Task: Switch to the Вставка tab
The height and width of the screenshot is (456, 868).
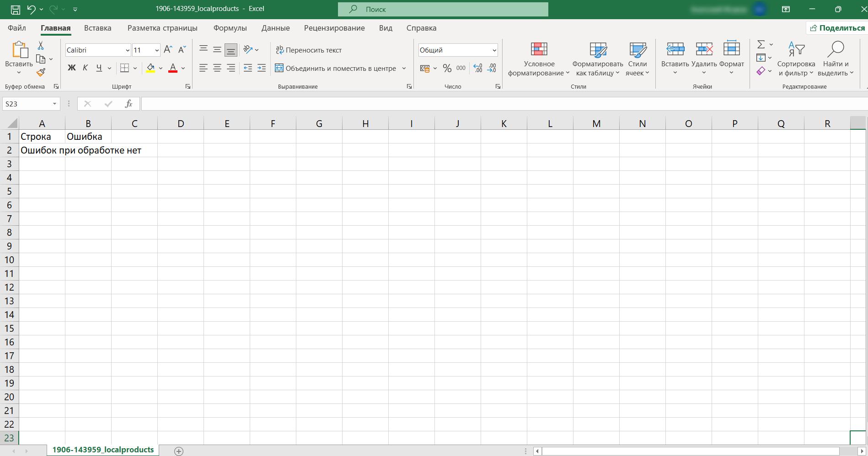Action: pyautogui.click(x=97, y=28)
